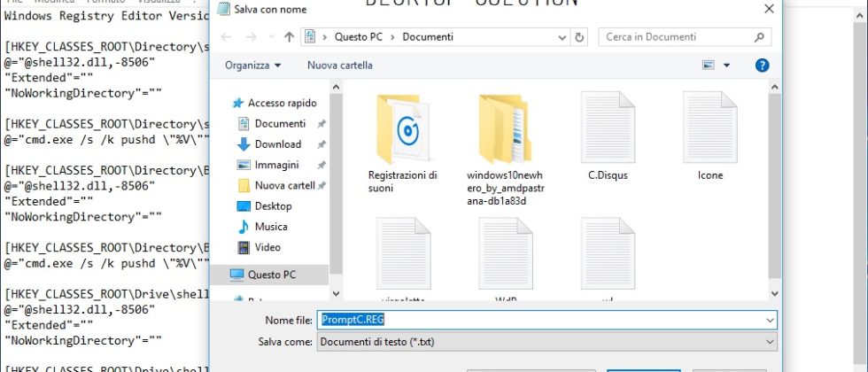This screenshot has width=868, height=372.
Task: Open Desktop in the sidebar
Action: [273, 205]
